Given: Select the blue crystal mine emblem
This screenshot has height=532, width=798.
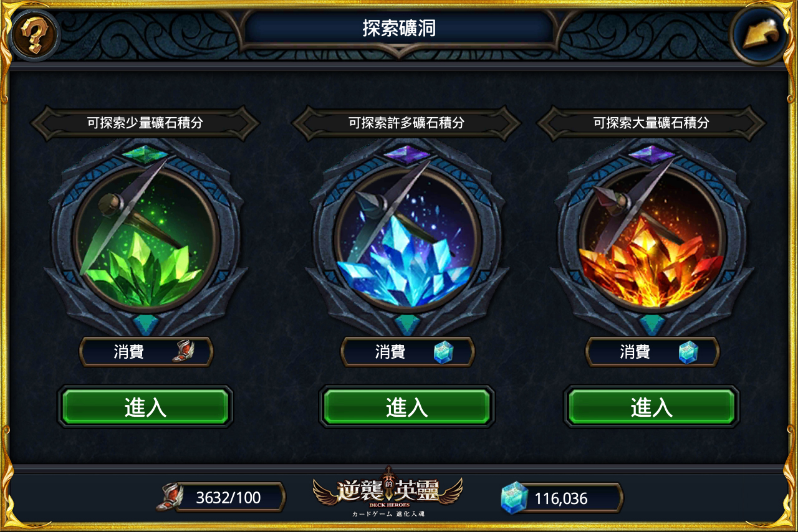Looking at the screenshot, I should tap(407, 239).
